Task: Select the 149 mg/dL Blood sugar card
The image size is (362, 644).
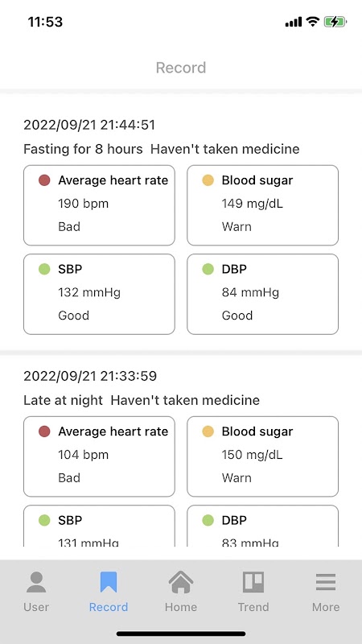Action: point(263,205)
